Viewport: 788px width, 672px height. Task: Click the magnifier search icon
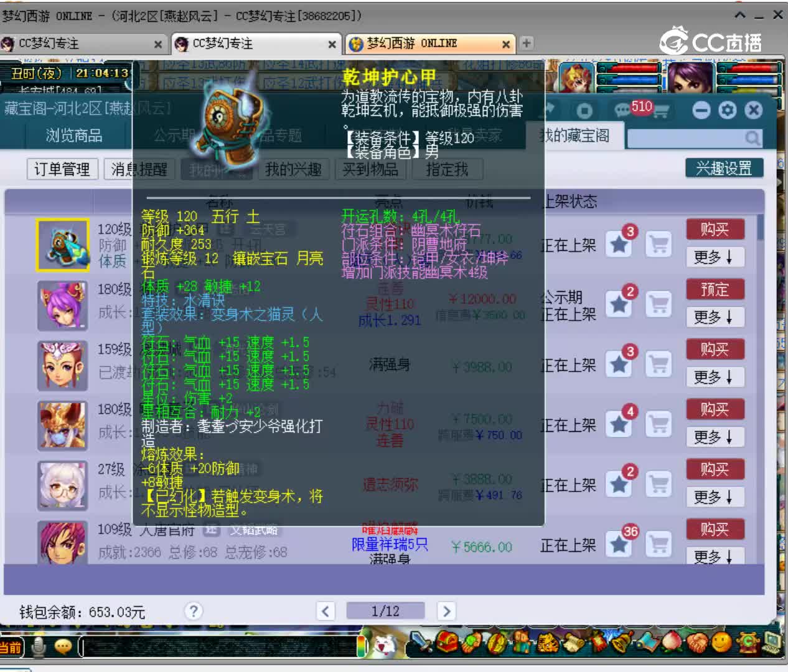pyautogui.click(x=753, y=138)
